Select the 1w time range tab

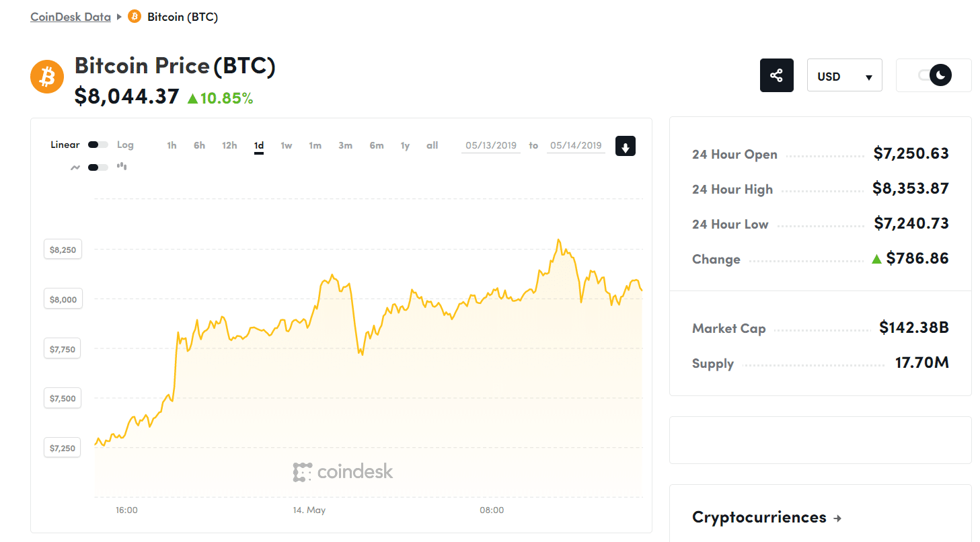pyautogui.click(x=287, y=145)
